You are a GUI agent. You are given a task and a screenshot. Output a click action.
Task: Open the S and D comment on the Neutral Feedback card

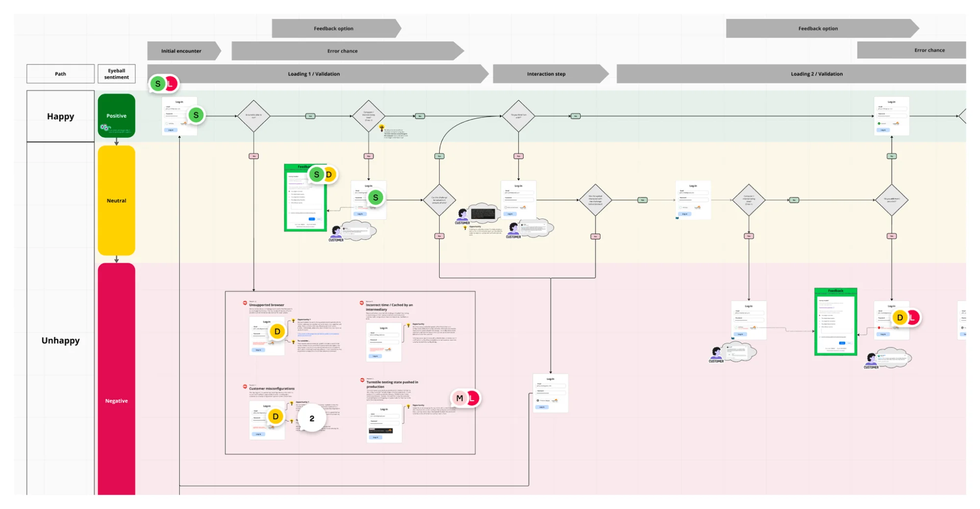click(323, 175)
